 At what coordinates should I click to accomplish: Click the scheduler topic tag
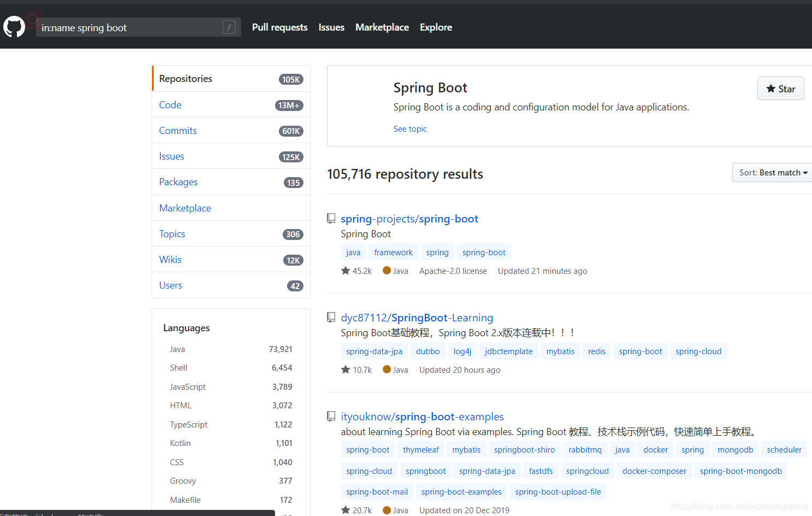click(784, 450)
